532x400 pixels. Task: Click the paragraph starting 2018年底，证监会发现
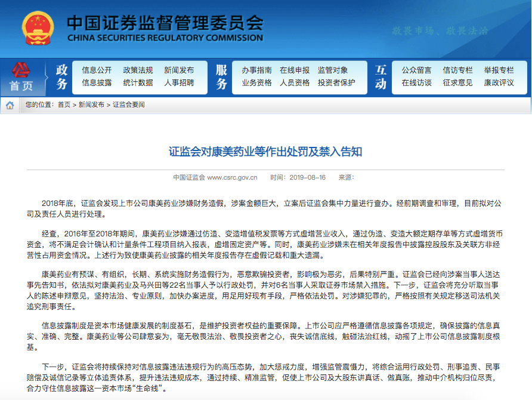click(x=264, y=209)
